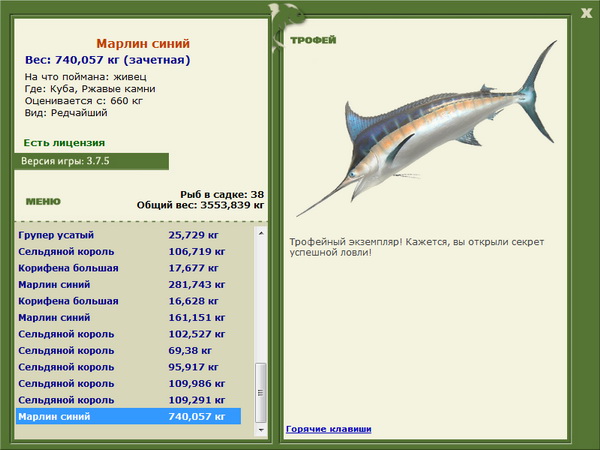This screenshot has width=600, height=450.
Task: Select Групер усатый 25,729 кг row
Action: tap(129, 235)
